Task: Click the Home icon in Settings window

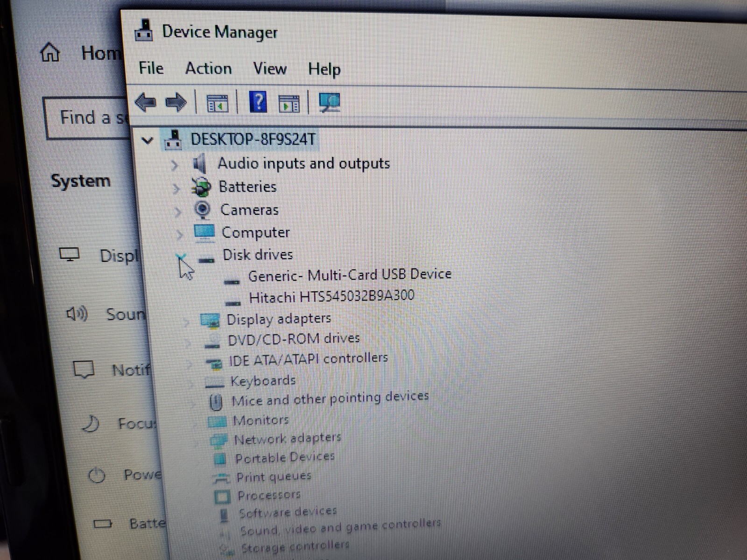Action: (x=50, y=52)
